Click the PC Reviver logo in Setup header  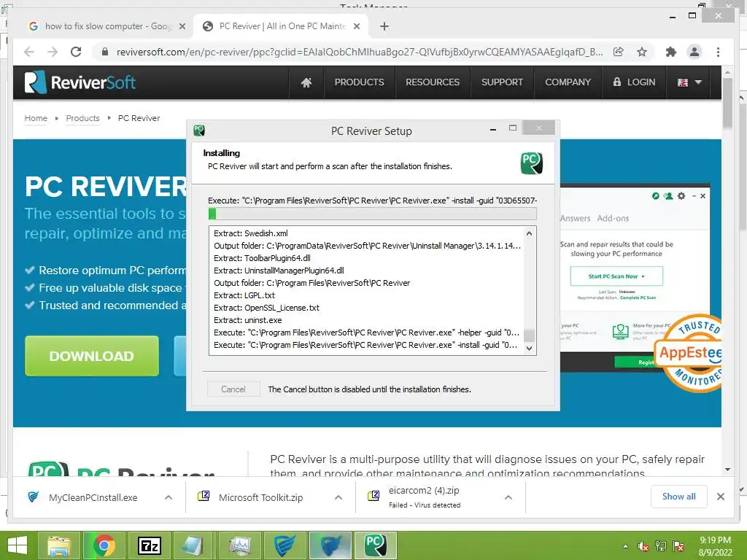[532, 163]
